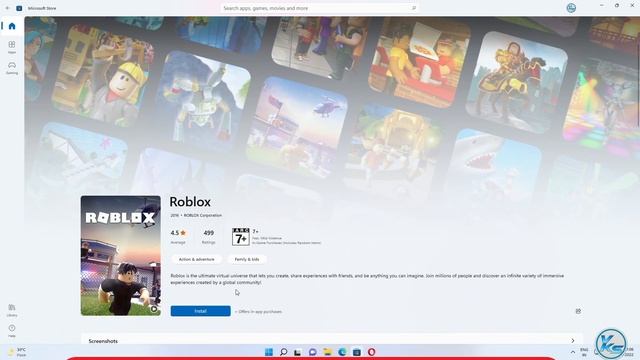Click the search magnifier icon in search box
This screenshot has width=640, height=360.
tap(413, 8)
